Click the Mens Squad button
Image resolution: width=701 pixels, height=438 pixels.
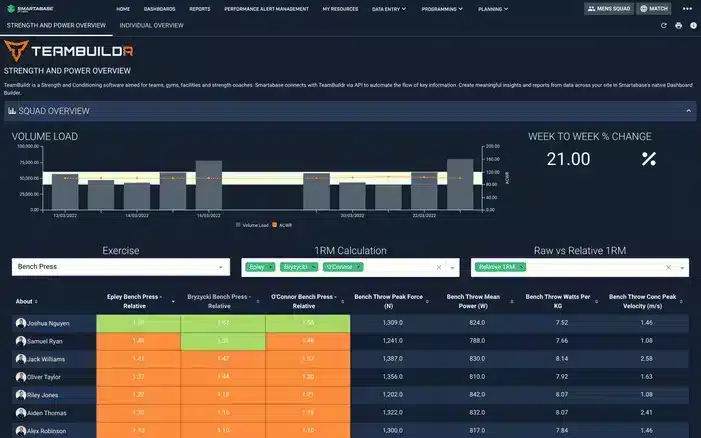point(609,8)
